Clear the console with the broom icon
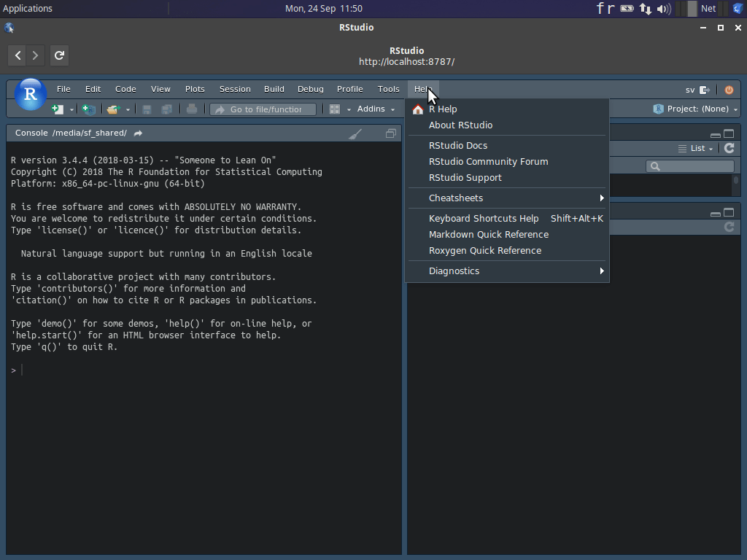The width and height of the screenshot is (747, 560). (x=355, y=134)
